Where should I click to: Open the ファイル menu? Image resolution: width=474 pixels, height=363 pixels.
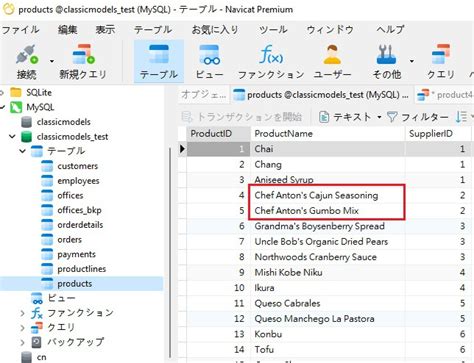pos(21,30)
